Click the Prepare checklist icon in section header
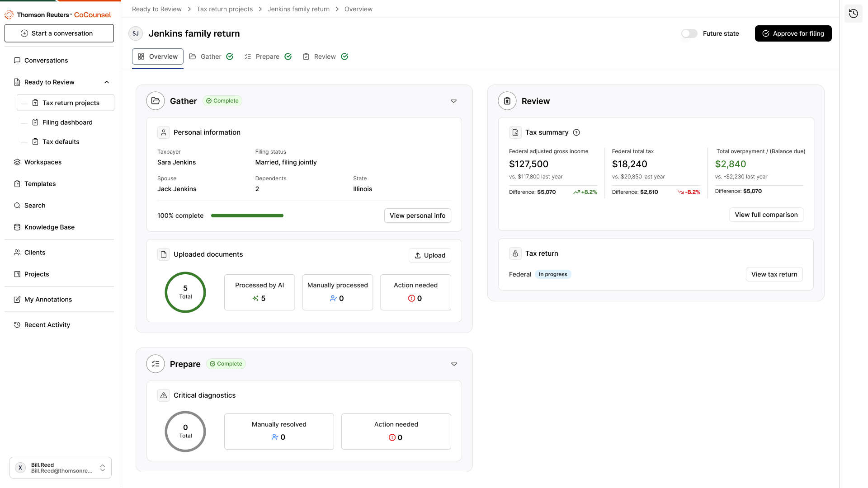868x488 pixels. pyautogui.click(x=156, y=364)
